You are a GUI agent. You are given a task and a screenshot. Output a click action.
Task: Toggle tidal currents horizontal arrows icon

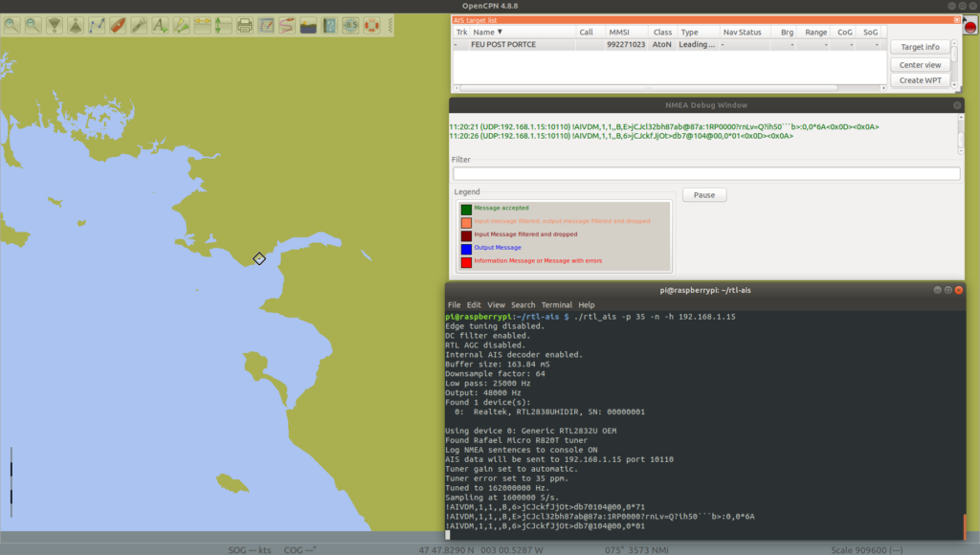203,26
